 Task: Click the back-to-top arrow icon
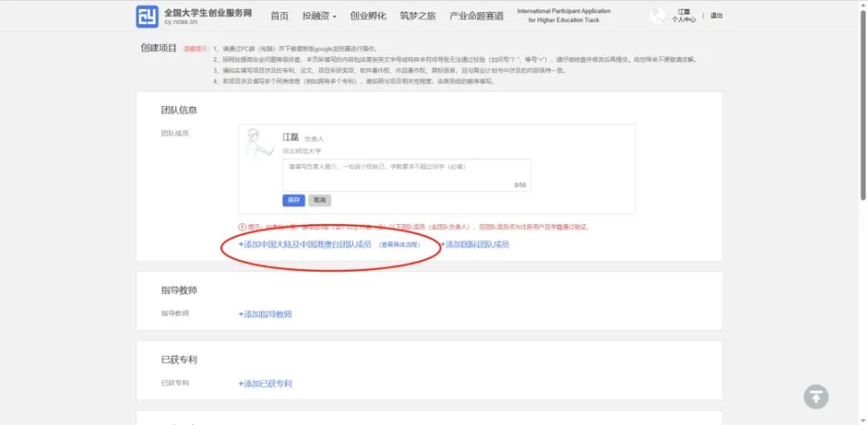click(x=816, y=397)
